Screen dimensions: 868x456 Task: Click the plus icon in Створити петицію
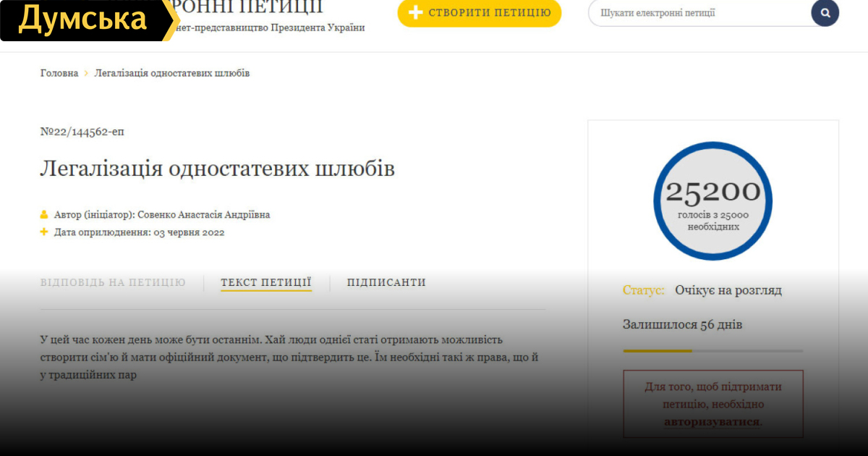(415, 13)
